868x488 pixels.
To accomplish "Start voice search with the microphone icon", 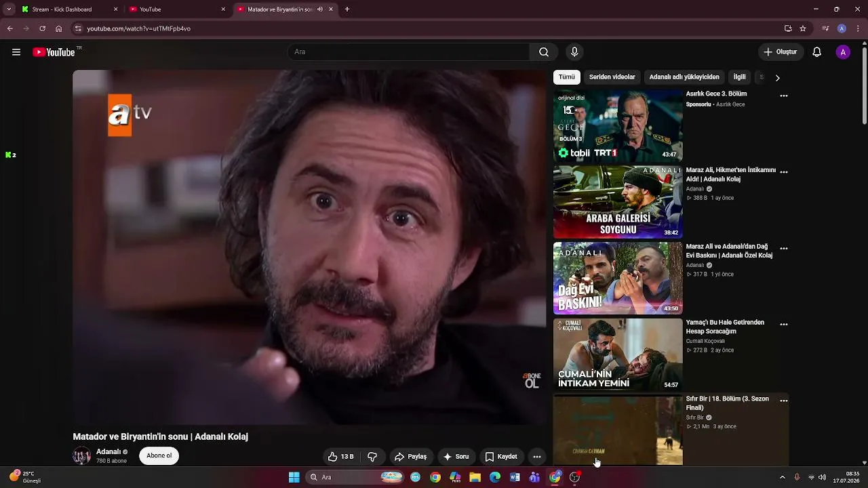I will [x=574, y=52].
